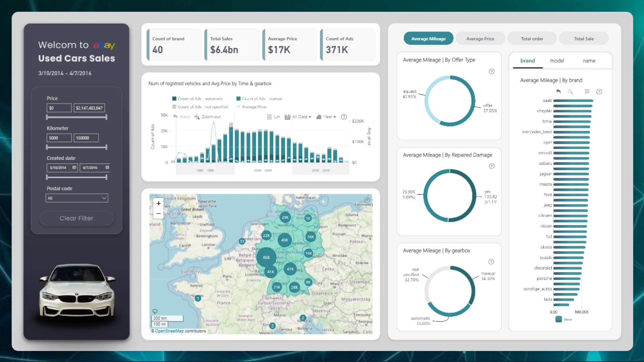The width and height of the screenshot is (644, 362).
Task: Click the 29K map cluster
Action: (285, 217)
